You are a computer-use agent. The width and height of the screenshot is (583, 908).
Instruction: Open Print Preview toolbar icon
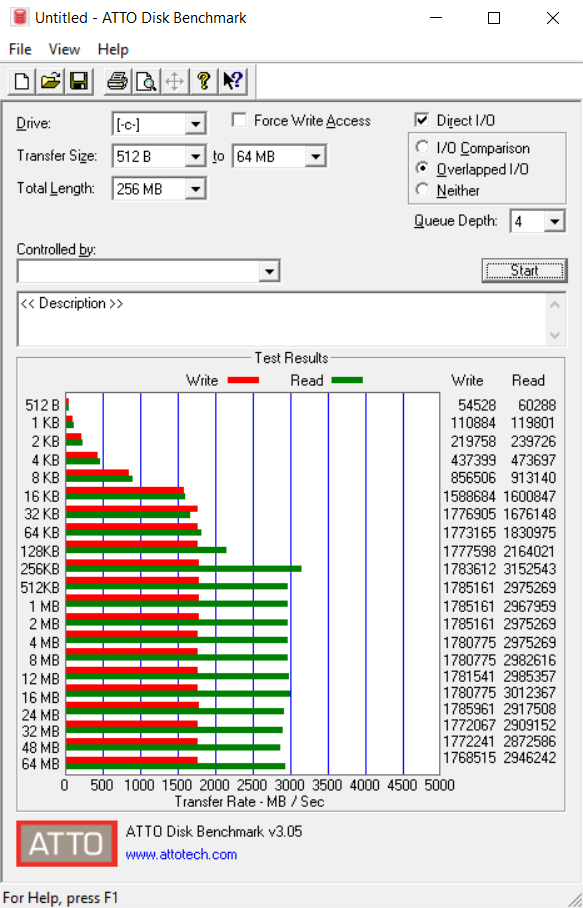[x=146, y=81]
